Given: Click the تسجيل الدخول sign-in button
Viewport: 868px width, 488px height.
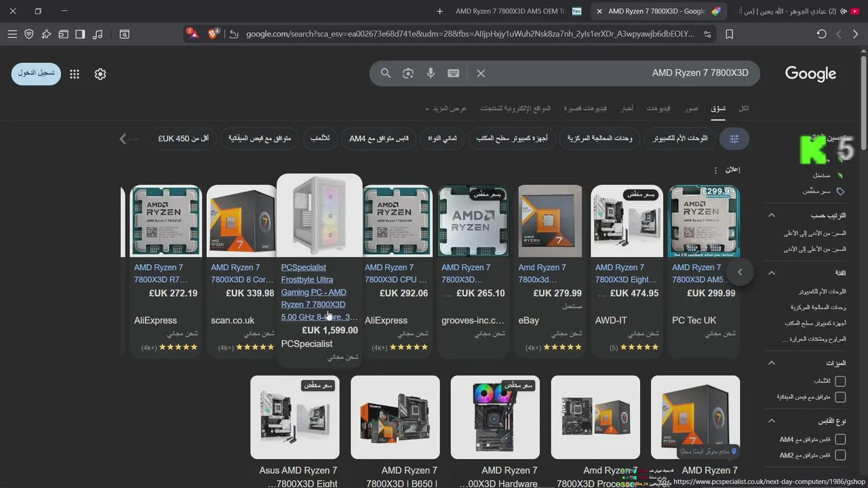Looking at the screenshot, I should (x=36, y=73).
